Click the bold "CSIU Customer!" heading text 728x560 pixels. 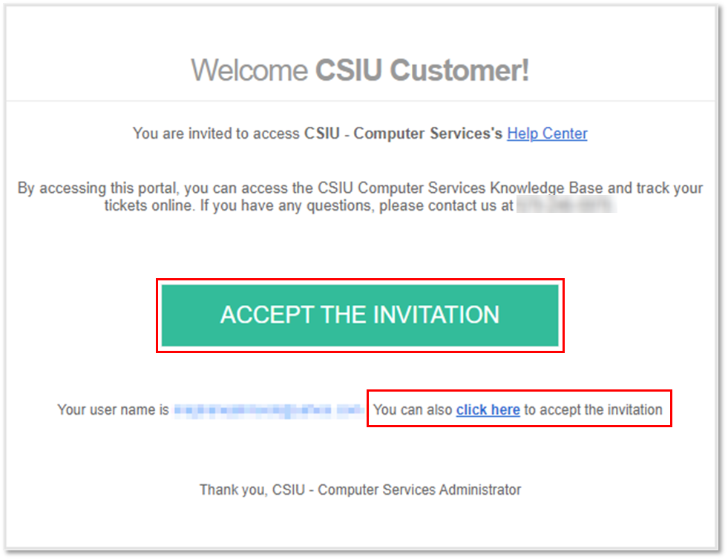[x=422, y=70]
